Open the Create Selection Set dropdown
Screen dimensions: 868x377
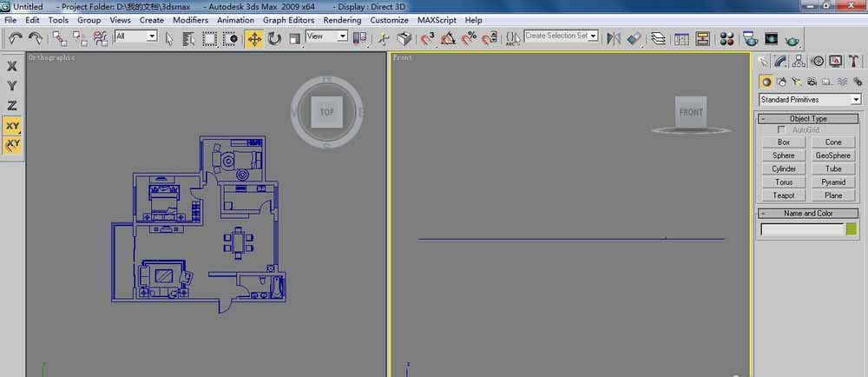pos(562,36)
